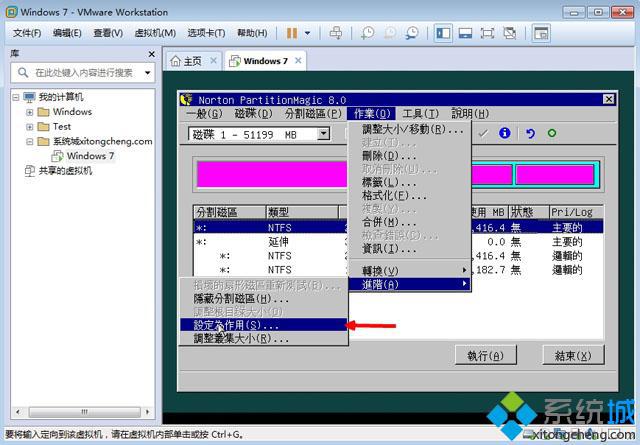This screenshot has height=445, width=640.
Task: Open PartitionMagic 工具(T) menu
Action: (420, 113)
